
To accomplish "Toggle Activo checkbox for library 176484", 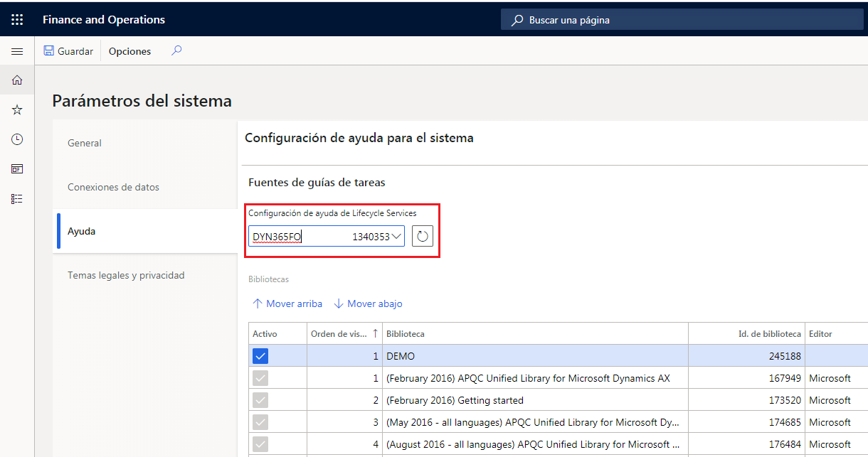I will [260, 444].
